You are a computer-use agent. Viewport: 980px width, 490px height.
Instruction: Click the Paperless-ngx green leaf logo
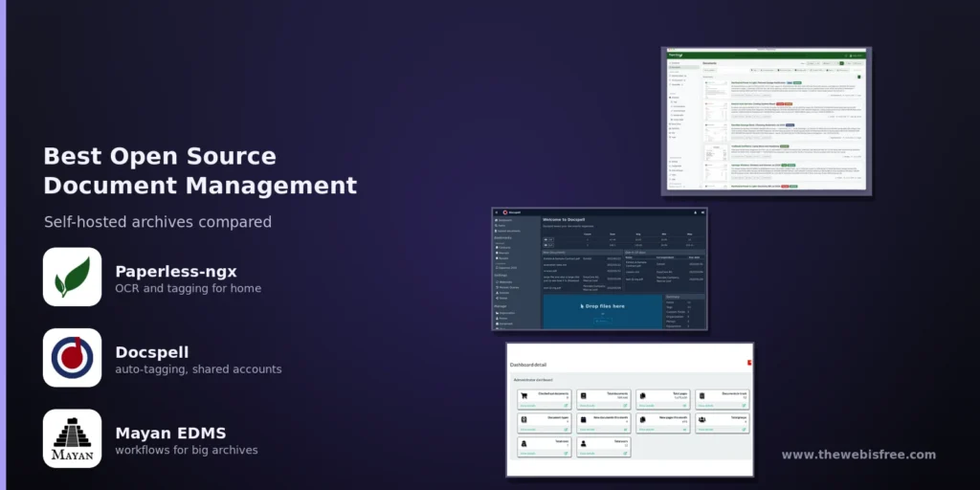coord(73,277)
